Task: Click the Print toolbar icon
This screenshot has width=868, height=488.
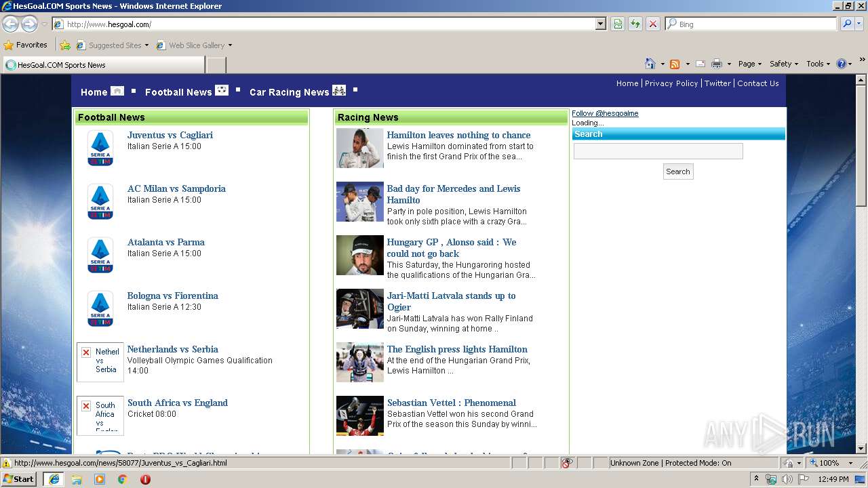Action: tap(717, 64)
